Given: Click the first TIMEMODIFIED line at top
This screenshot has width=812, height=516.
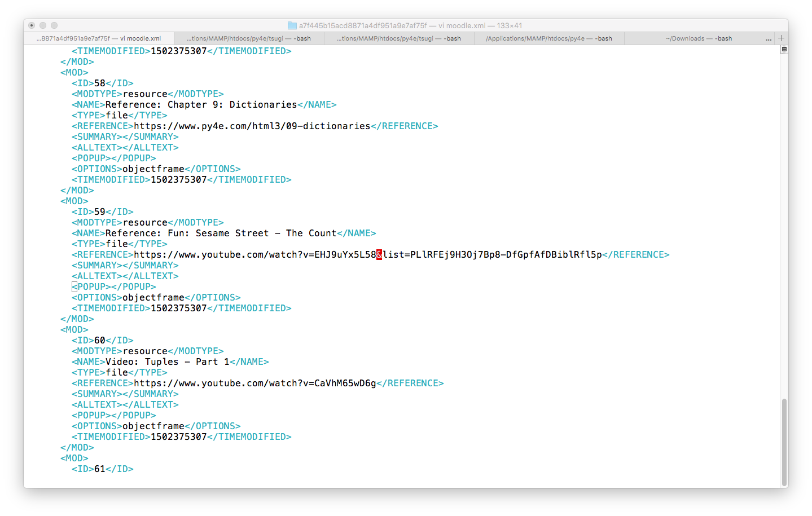Looking at the screenshot, I should point(182,51).
